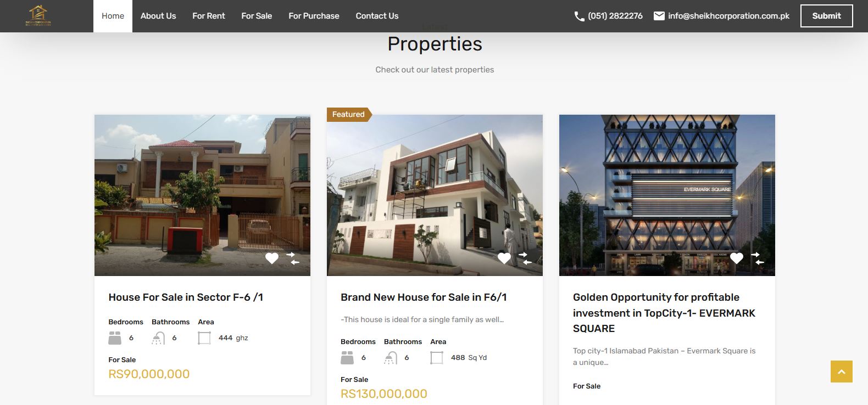The height and width of the screenshot is (405, 868).
Task: Open the Home menu item
Action: point(113,16)
